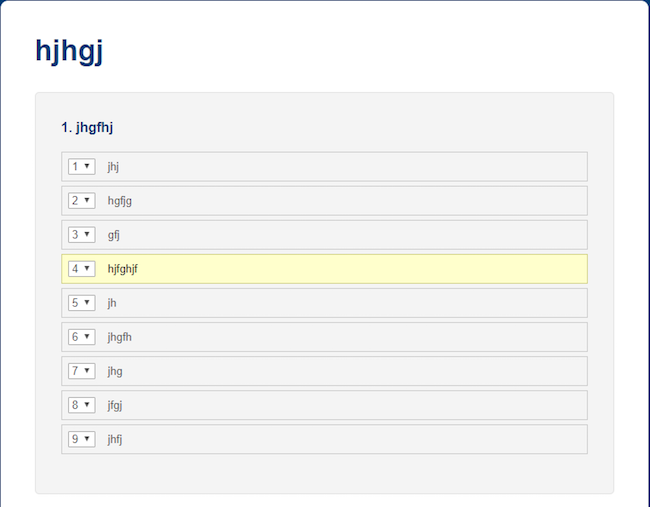Select the 'jhj' answer row text
Screen dimensions: 650x507
[113, 167]
